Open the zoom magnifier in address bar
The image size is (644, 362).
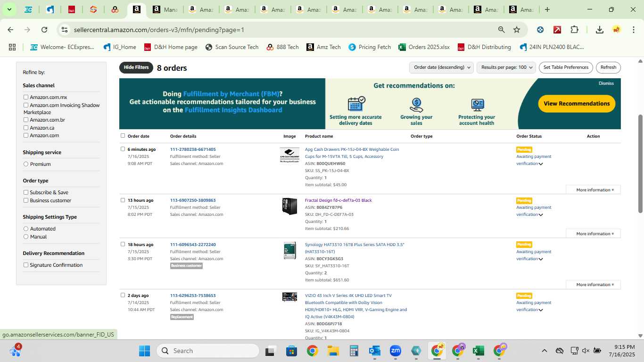tap(502, 30)
